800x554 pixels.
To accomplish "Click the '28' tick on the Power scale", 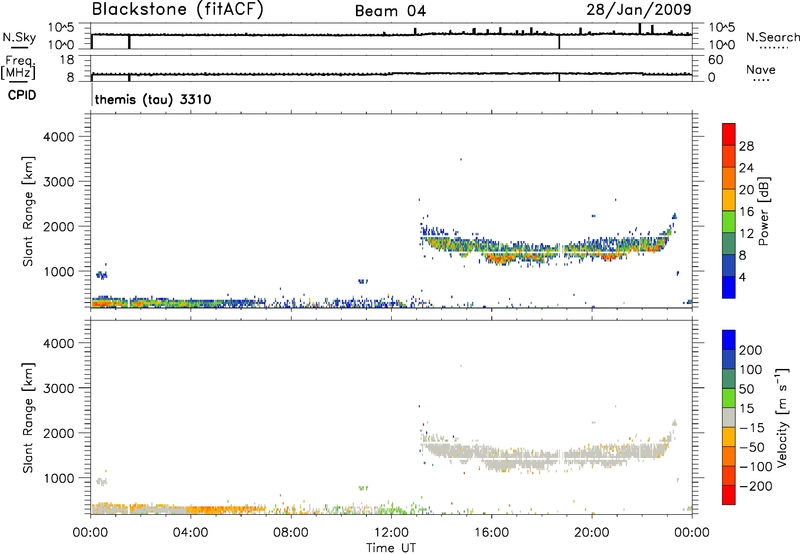I will 746,146.
